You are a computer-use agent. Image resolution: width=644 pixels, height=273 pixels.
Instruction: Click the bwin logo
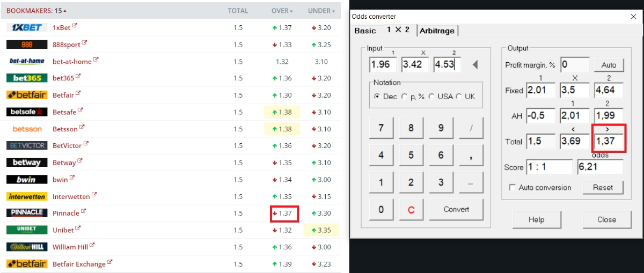[x=27, y=179]
